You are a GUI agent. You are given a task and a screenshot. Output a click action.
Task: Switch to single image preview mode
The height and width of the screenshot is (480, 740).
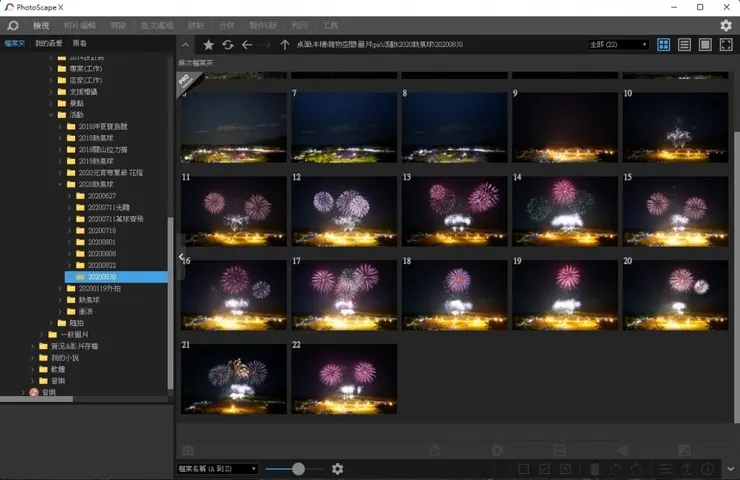pyautogui.click(x=705, y=45)
